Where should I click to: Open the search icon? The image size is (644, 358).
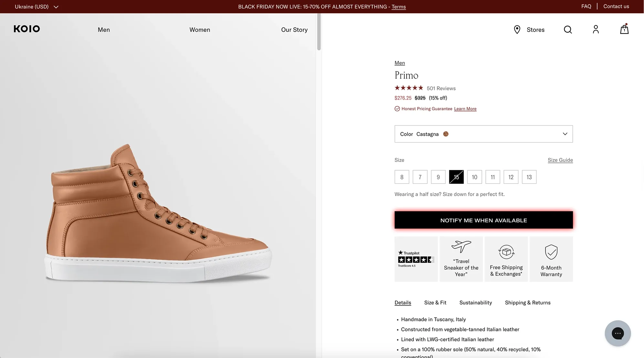pyautogui.click(x=567, y=29)
